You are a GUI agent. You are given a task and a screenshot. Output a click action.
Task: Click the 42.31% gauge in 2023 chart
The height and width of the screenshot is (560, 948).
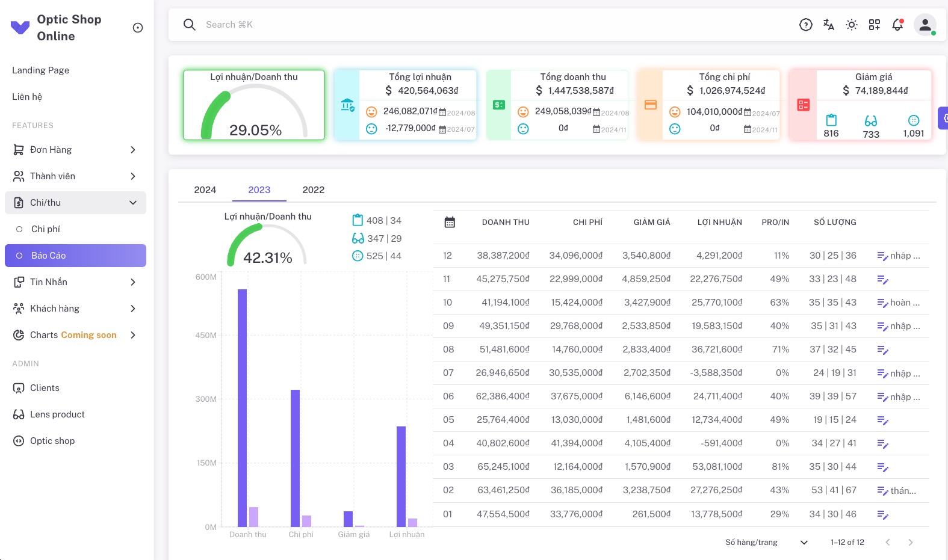[267, 245]
